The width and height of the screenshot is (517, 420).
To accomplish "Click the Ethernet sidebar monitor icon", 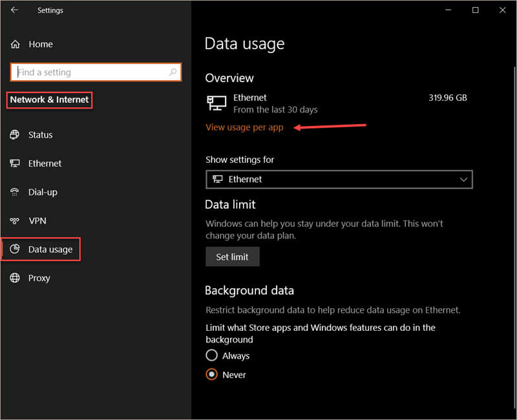I will tap(14, 163).
